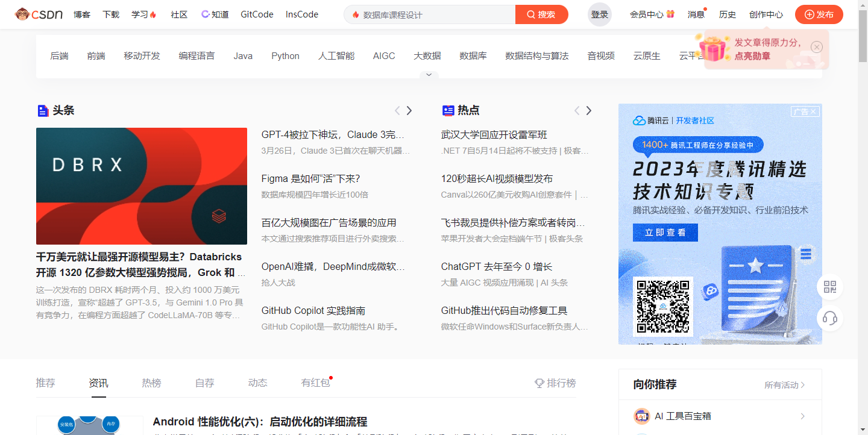868x435 pixels.
Task: Open 120秒超长AI视频模型发布 news
Action: [497, 179]
